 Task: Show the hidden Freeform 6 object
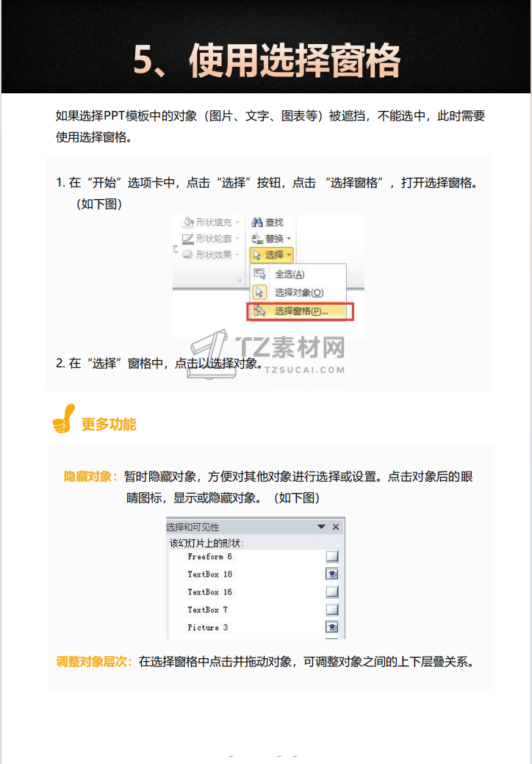coord(332,556)
